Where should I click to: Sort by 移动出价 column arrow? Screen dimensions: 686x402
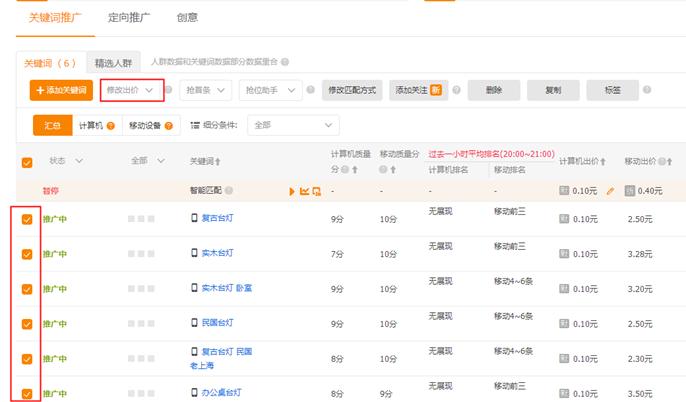tap(669, 161)
